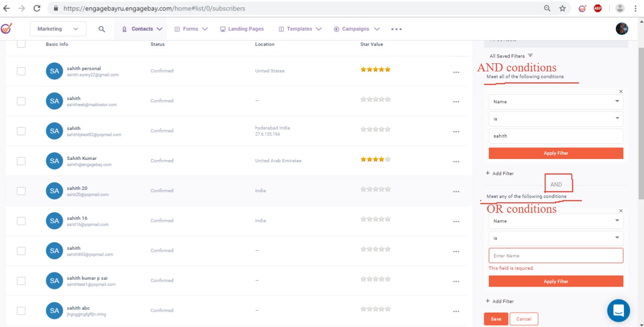Select checkbox for sahith personal contact
Screen dimensions: 644x327
(21, 71)
